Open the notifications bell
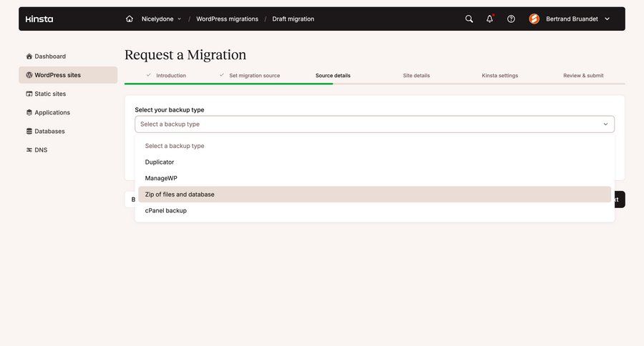This screenshot has height=346, width=644. (489, 19)
